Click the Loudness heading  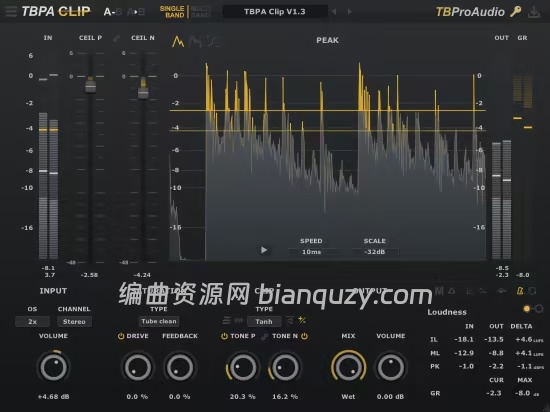click(447, 312)
